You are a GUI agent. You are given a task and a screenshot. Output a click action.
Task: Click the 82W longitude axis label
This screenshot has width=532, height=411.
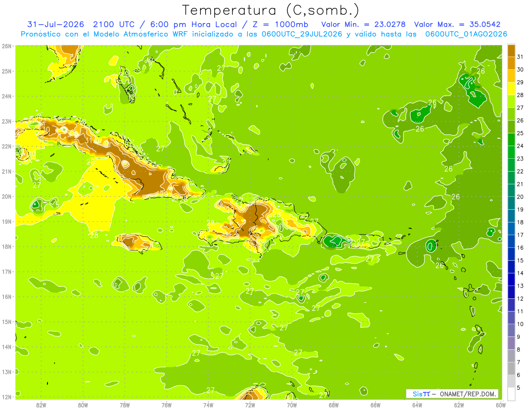click(x=41, y=405)
